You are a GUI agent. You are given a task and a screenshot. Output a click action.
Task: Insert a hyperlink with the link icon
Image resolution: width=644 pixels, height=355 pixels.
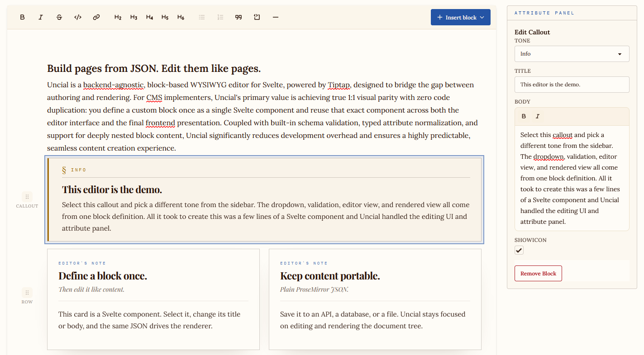[96, 17]
